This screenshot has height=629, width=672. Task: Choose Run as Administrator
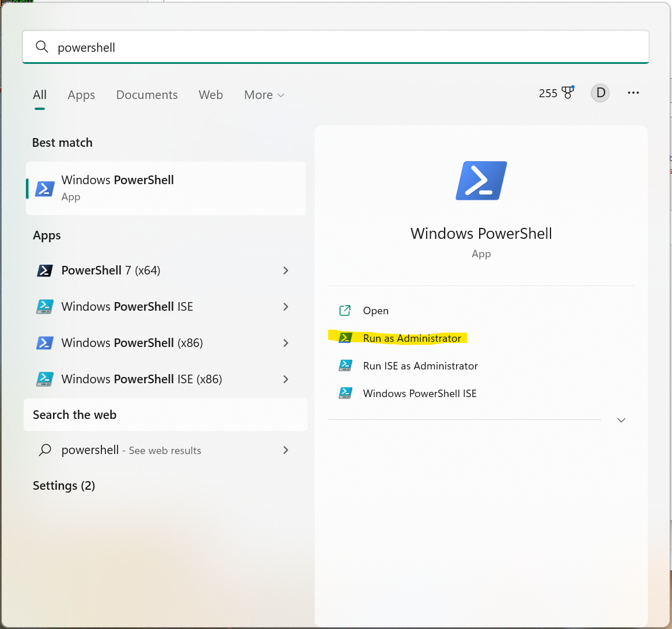(x=412, y=338)
